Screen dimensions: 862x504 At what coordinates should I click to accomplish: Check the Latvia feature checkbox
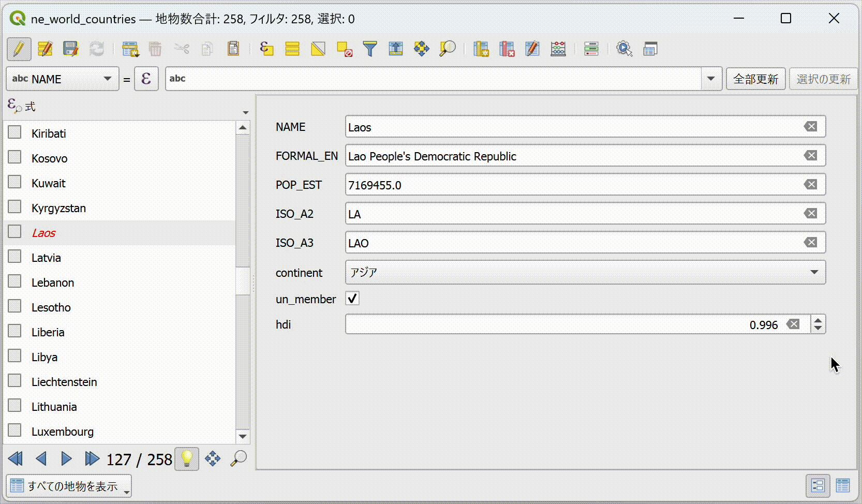coord(14,257)
